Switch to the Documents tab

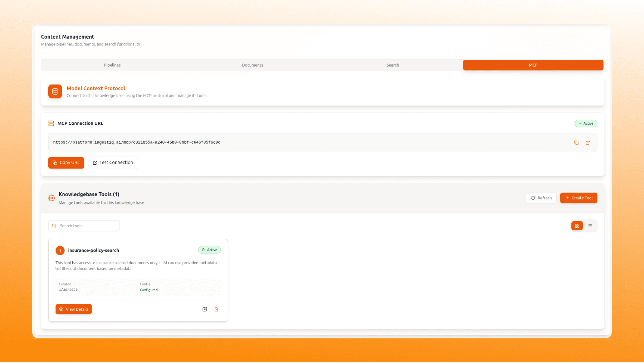252,65
